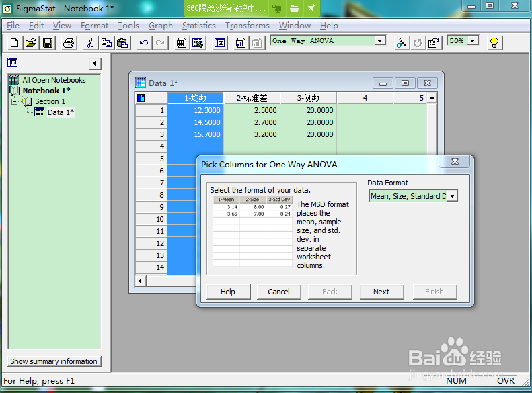Maximize the Data 1* worksheet window
532x393 pixels.
(x=405, y=83)
